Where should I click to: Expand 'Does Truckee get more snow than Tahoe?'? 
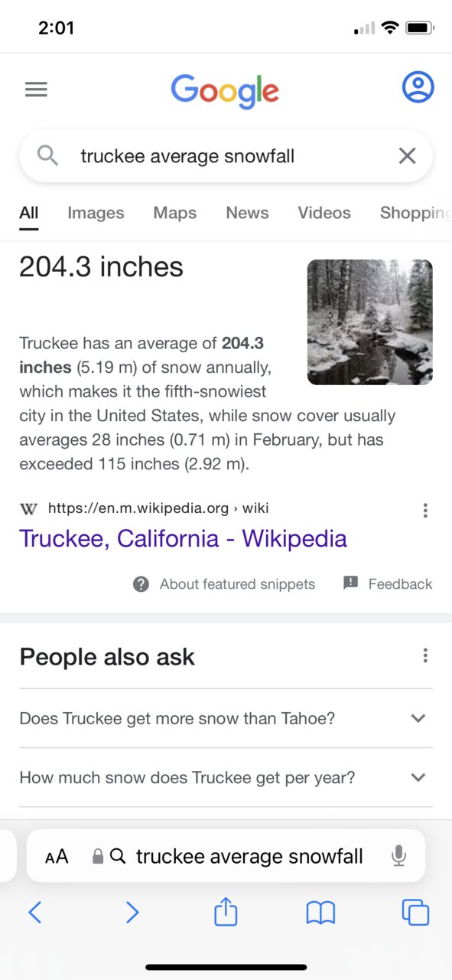[x=226, y=718]
